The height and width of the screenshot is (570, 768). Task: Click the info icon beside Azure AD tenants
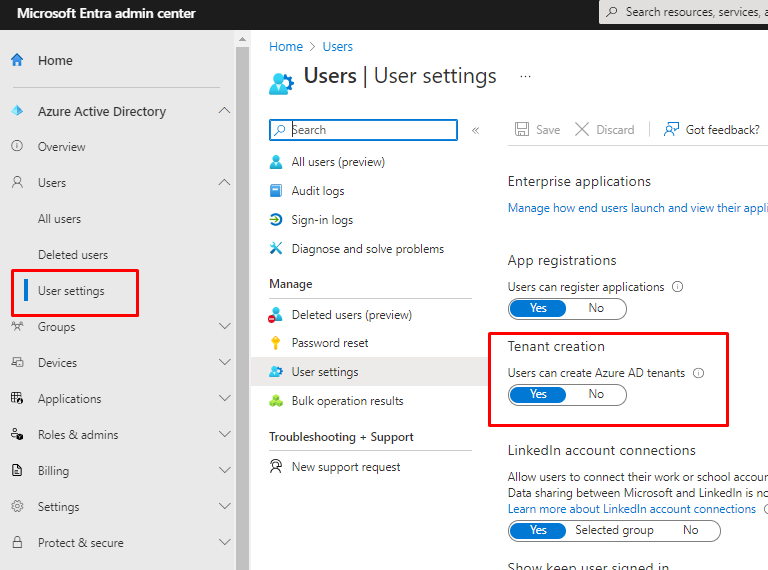tap(699, 373)
